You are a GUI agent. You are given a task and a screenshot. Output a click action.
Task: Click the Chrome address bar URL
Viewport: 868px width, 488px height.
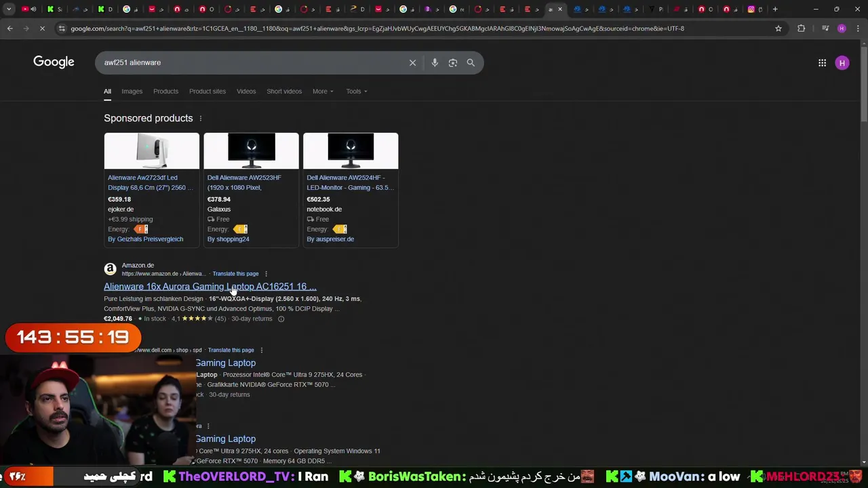(377, 28)
